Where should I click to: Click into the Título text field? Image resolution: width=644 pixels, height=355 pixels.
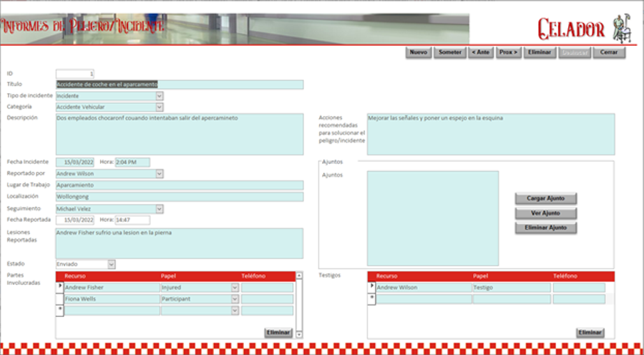click(179, 84)
